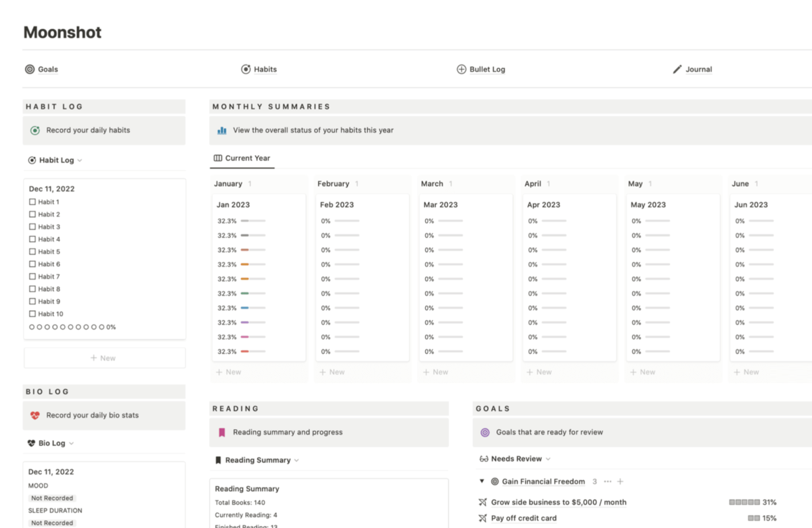Mark Habit 8 as done
This screenshot has width=812, height=528.
(x=32, y=289)
